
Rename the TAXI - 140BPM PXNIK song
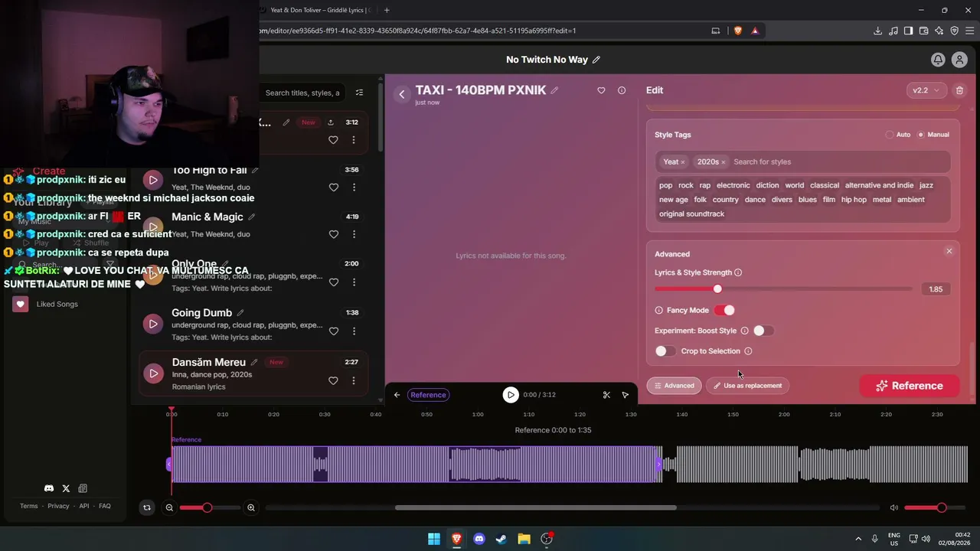click(554, 90)
